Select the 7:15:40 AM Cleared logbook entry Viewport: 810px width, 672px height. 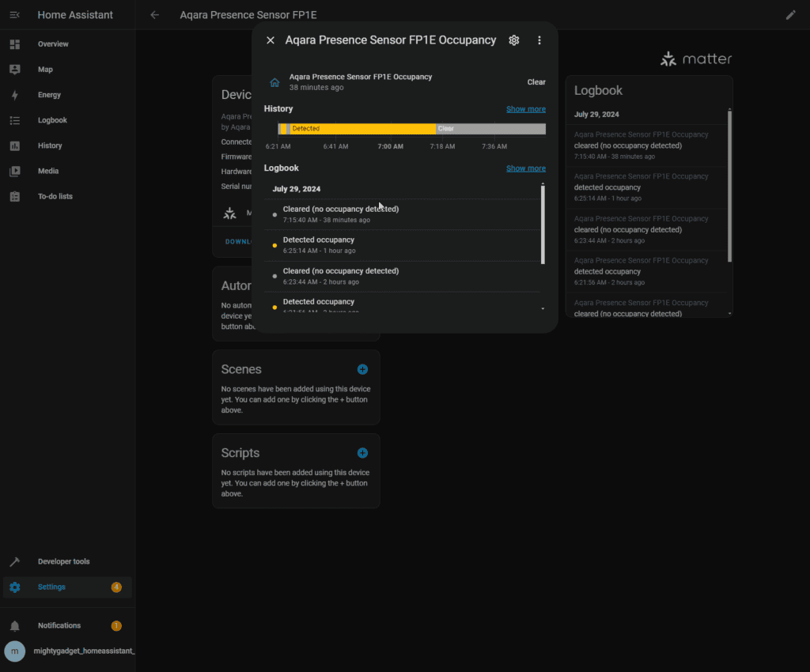point(340,214)
